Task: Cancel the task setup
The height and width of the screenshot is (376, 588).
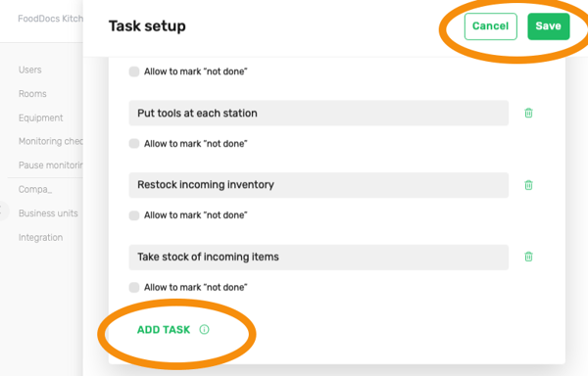Action: [491, 26]
